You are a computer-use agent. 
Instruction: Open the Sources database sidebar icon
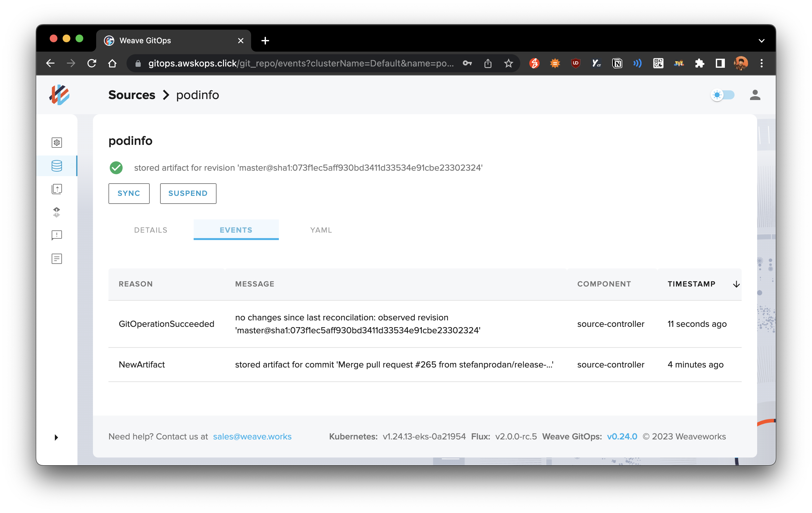(x=57, y=166)
